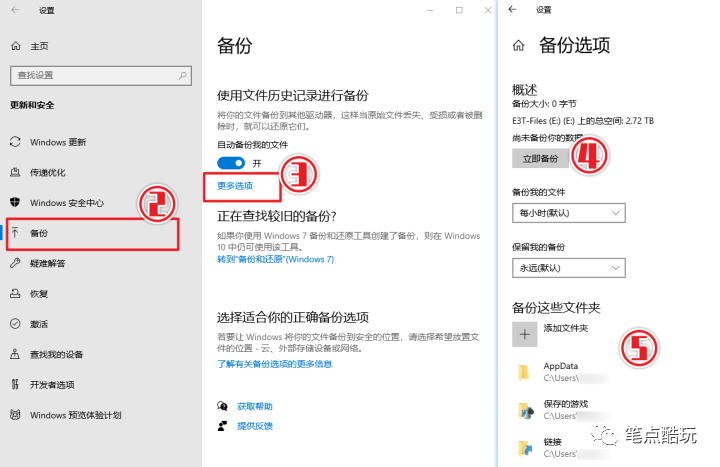The image size is (720, 467).
Task: Open 转到"备份和还原"(Windows 7) link
Action: point(276,259)
